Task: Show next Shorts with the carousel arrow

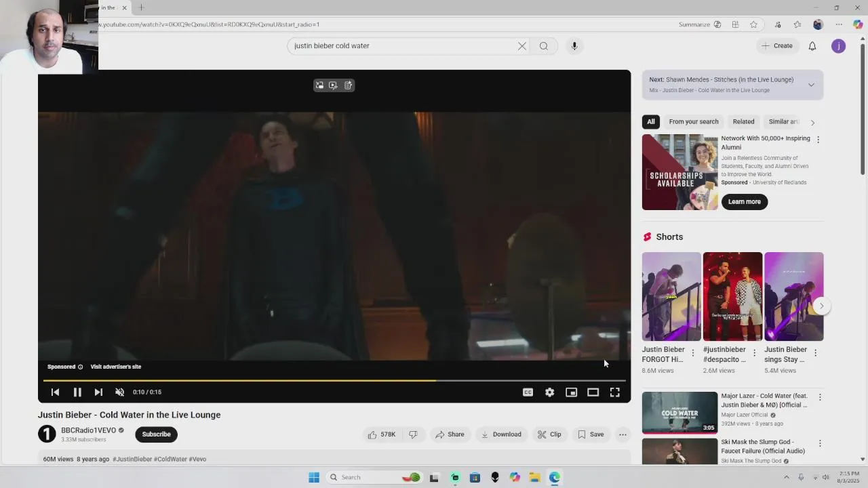Action: [x=821, y=306]
